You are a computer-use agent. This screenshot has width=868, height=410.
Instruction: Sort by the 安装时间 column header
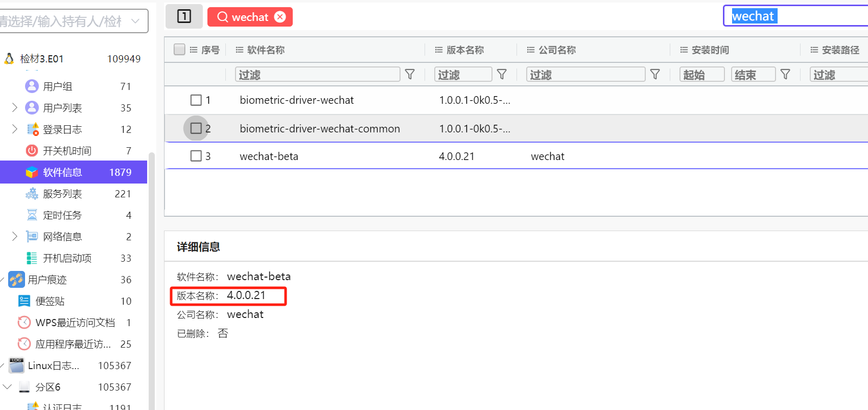pyautogui.click(x=710, y=50)
